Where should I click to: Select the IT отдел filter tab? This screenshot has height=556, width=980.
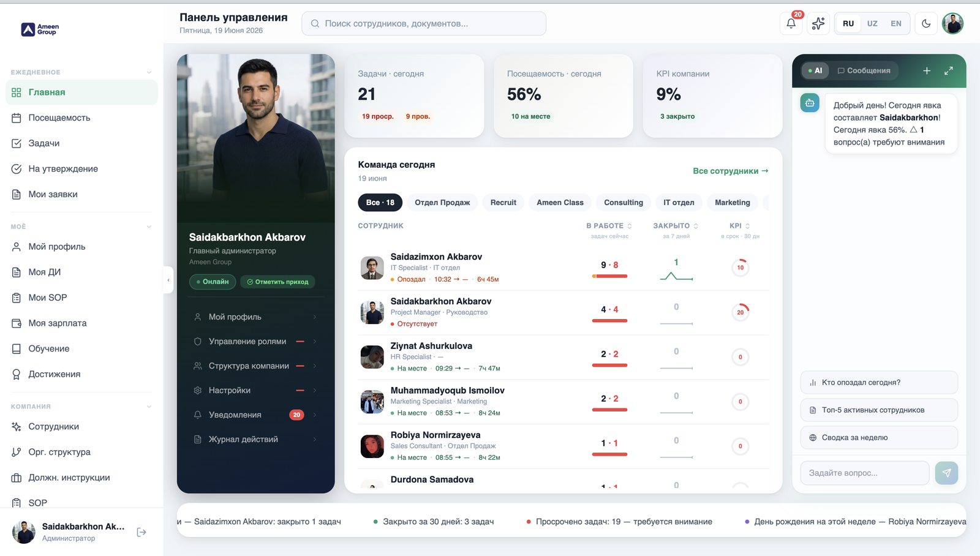[x=679, y=203]
